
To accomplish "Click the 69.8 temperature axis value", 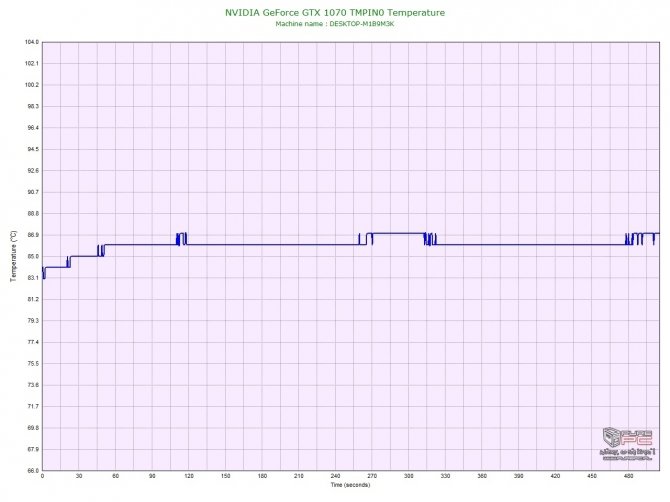I will [x=33, y=428].
